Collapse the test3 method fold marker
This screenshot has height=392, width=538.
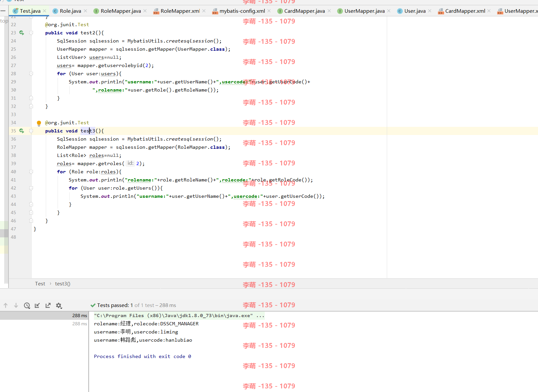31,131
